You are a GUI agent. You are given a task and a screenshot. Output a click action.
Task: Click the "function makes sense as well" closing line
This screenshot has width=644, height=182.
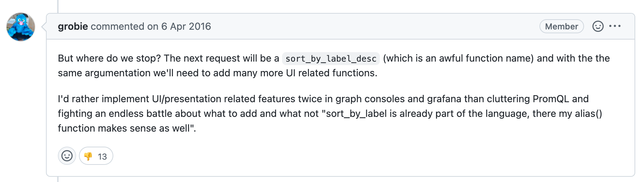(127, 128)
